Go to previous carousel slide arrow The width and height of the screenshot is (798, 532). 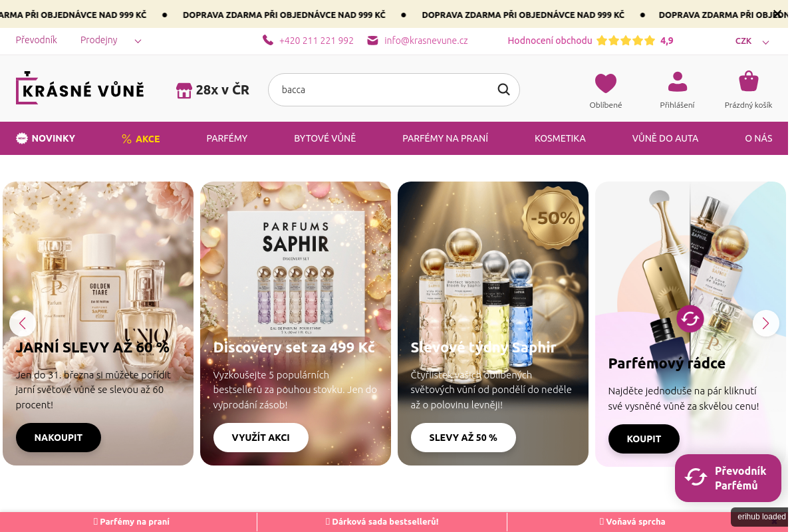[x=23, y=323]
